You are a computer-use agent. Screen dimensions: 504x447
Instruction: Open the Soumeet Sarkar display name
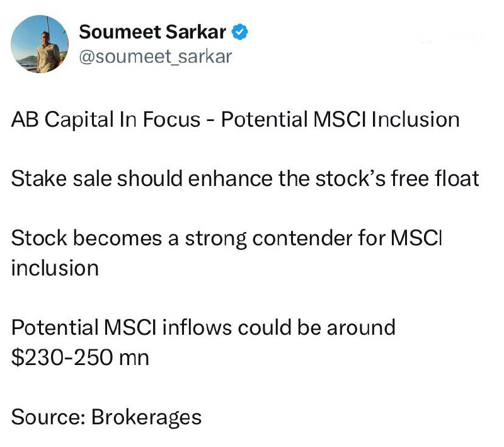(152, 32)
